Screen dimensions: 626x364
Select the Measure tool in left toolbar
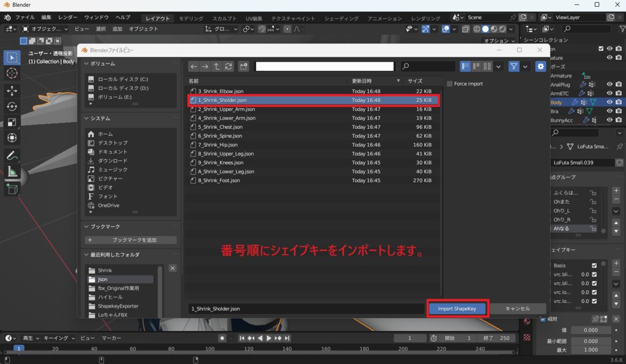(x=12, y=172)
